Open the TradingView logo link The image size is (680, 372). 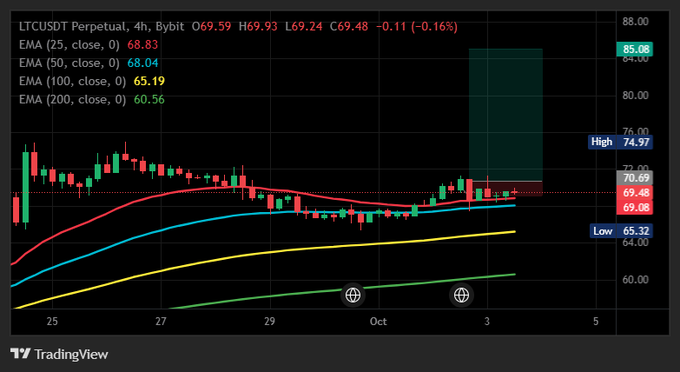pyautogui.click(x=59, y=354)
